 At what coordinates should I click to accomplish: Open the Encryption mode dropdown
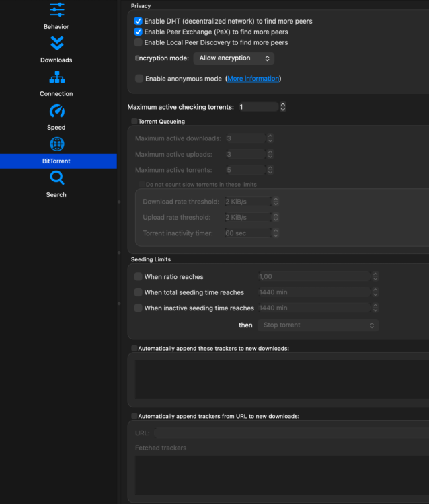(x=234, y=58)
